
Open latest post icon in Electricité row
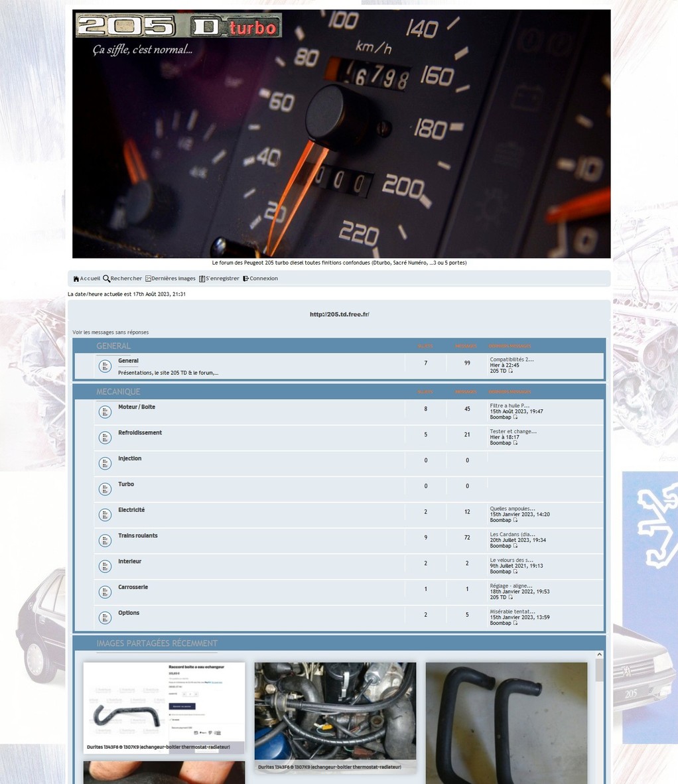(x=515, y=520)
